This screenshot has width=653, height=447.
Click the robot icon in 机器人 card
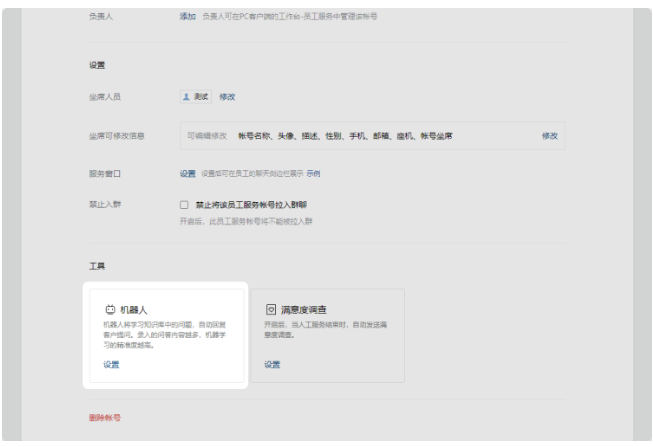pyautogui.click(x=110, y=311)
